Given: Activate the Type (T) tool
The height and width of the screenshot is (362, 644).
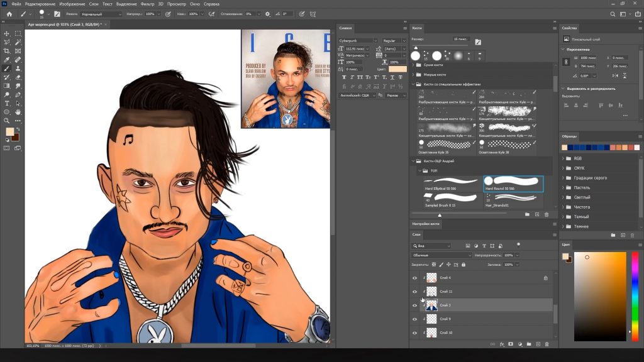Looking at the screenshot, I should [x=7, y=103].
